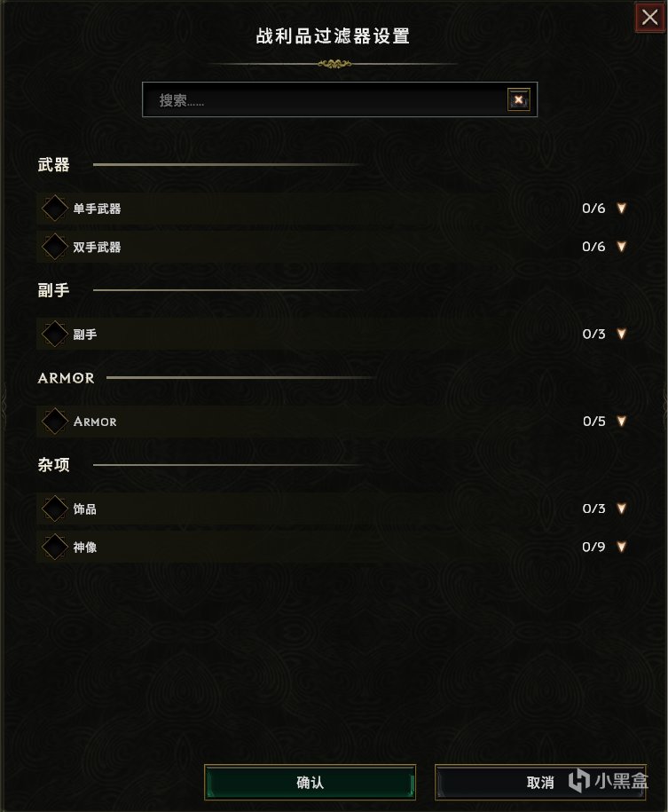Toggle the 副手 diamond checkbox
Screen dimensions: 668x812
pos(55,334)
